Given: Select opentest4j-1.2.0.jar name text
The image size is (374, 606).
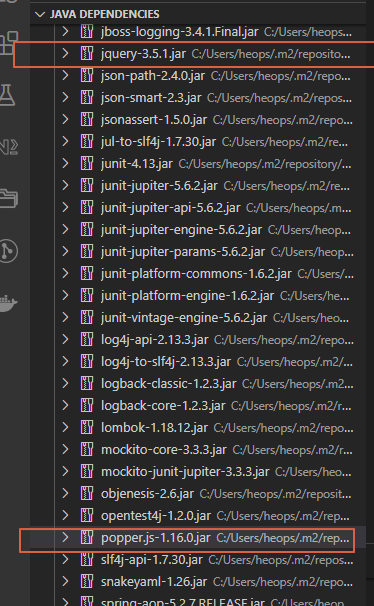Looking at the screenshot, I should pos(156,516).
